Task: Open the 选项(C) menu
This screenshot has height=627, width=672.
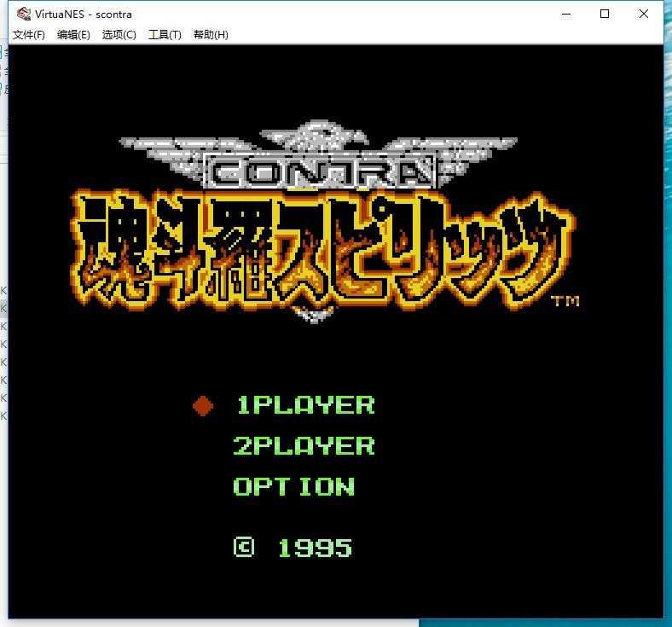Action: (x=119, y=35)
